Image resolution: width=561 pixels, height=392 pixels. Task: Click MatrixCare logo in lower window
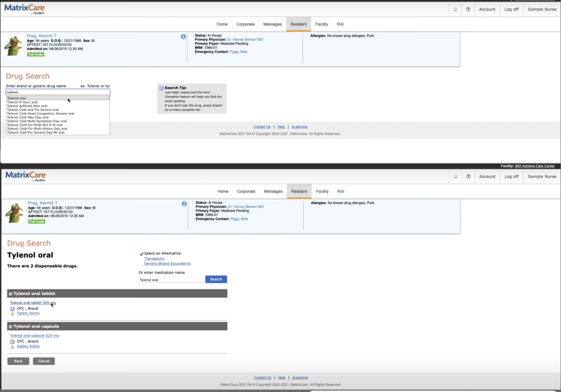[x=26, y=176]
